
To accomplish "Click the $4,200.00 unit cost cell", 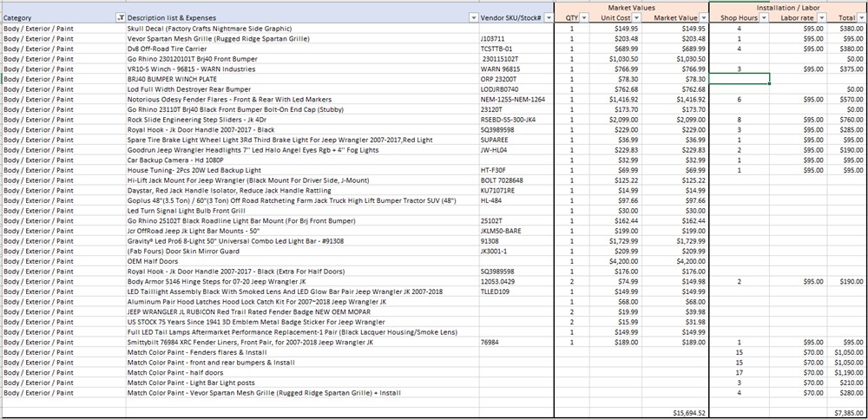I will pos(615,261).
